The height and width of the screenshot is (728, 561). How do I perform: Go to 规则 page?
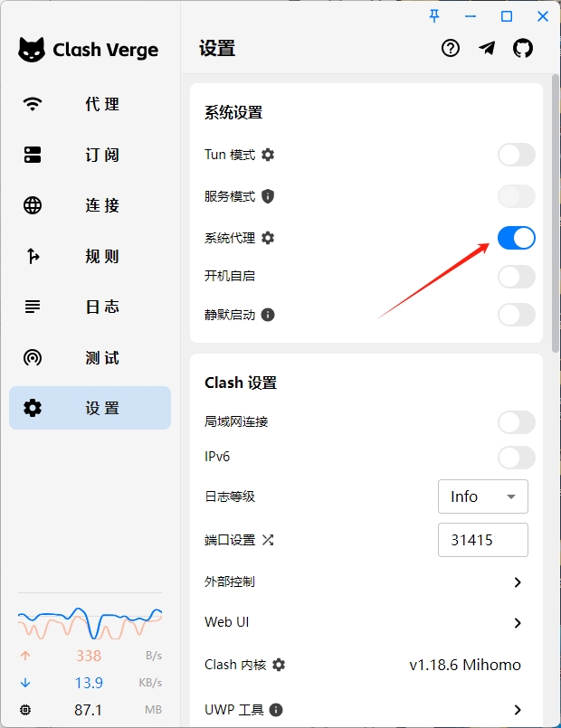pyautogui.click(x=90, y=256)
